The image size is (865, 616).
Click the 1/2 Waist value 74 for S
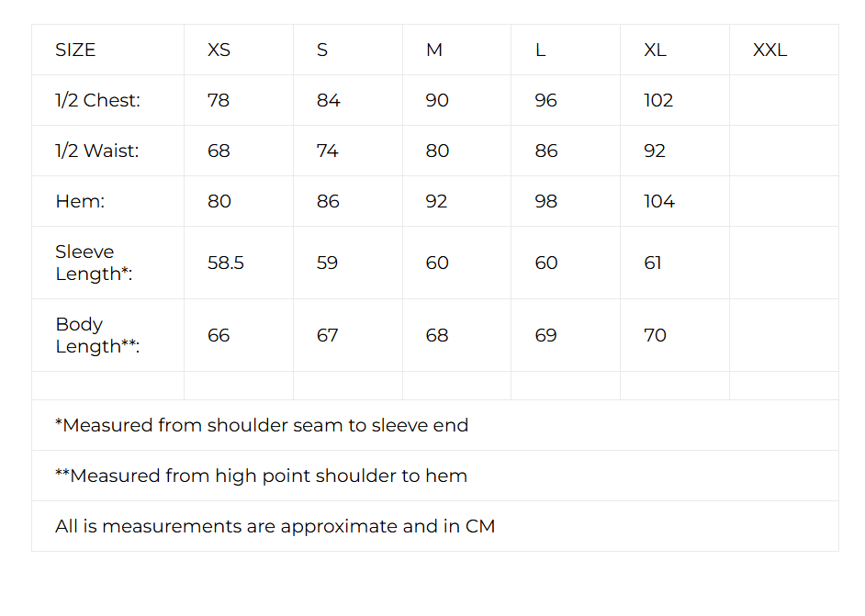point(328,151)
